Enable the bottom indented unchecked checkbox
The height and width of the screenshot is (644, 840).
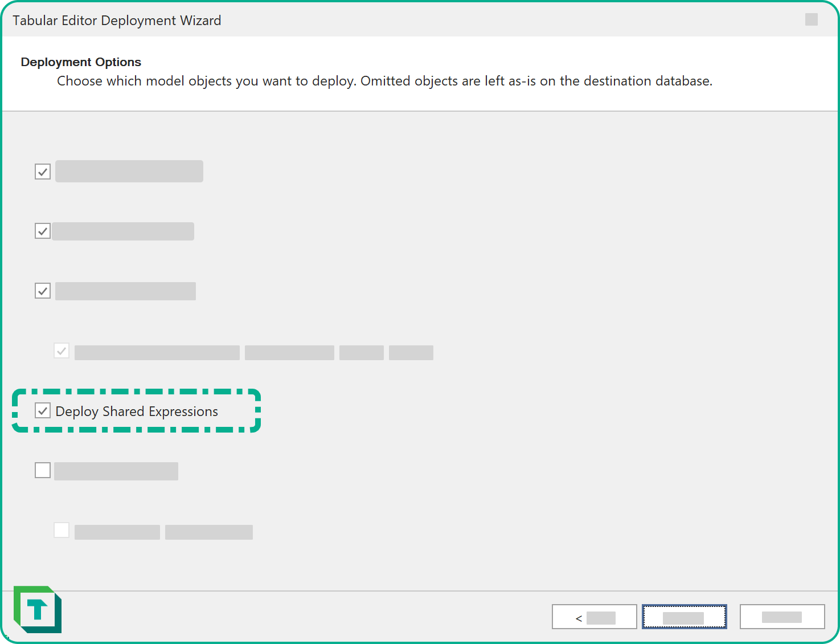click(62, 529)
